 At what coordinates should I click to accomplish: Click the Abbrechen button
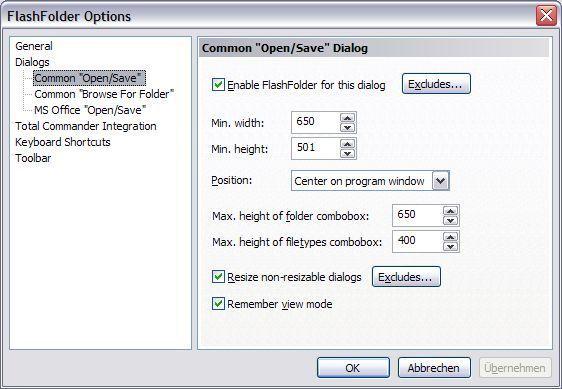click(x=434, y=367)
